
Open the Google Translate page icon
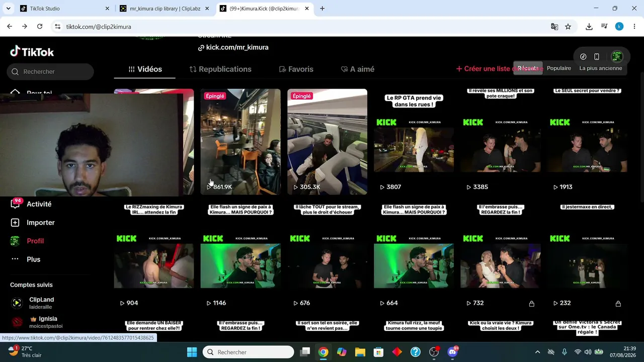tap(554, 27)
